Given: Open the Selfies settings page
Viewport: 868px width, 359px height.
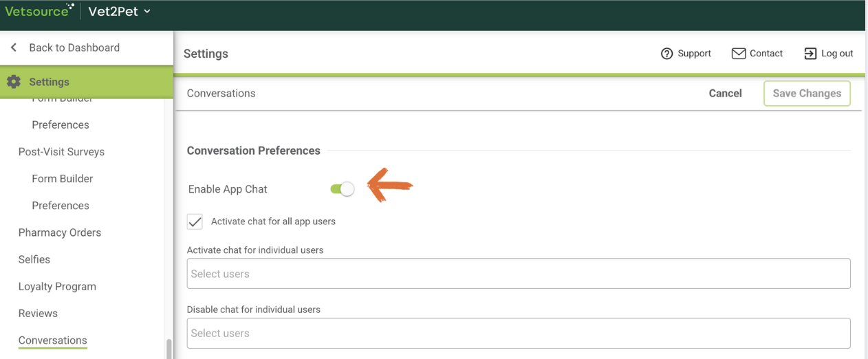Looking at the screenshot, I should [x=34, y=259].
